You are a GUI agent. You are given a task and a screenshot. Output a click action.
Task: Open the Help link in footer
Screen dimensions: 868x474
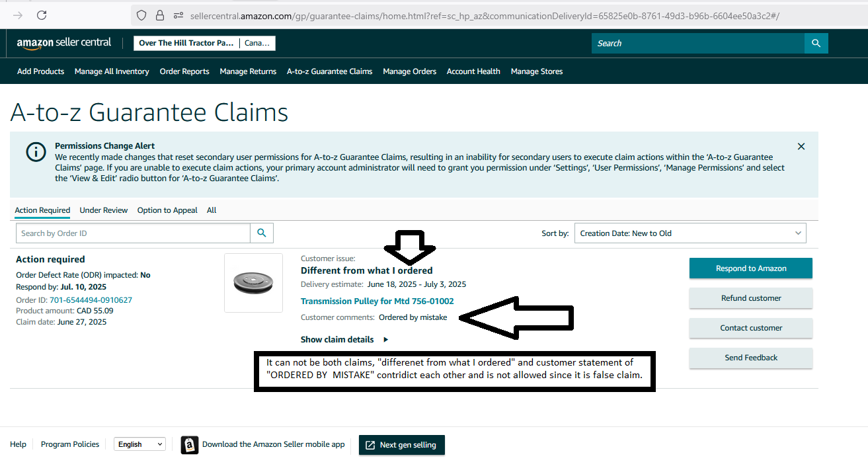(19, 444)
